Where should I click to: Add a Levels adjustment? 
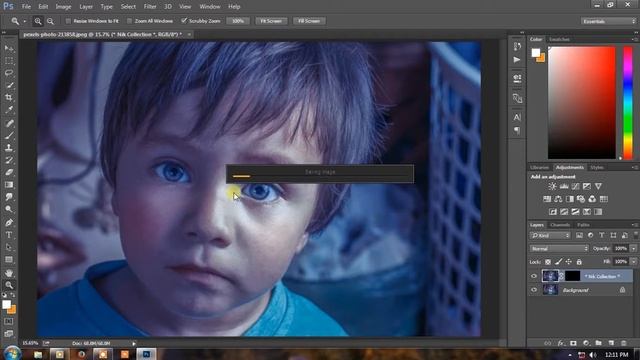click(x=564, y=186)
